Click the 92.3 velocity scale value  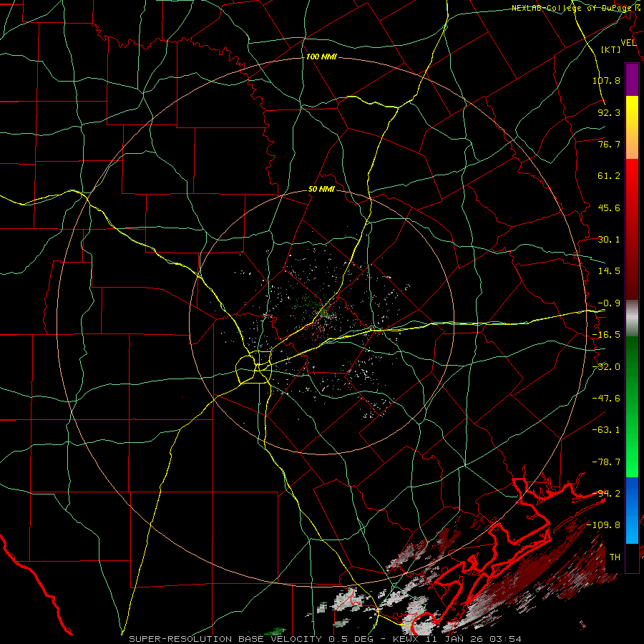(609, 112)
